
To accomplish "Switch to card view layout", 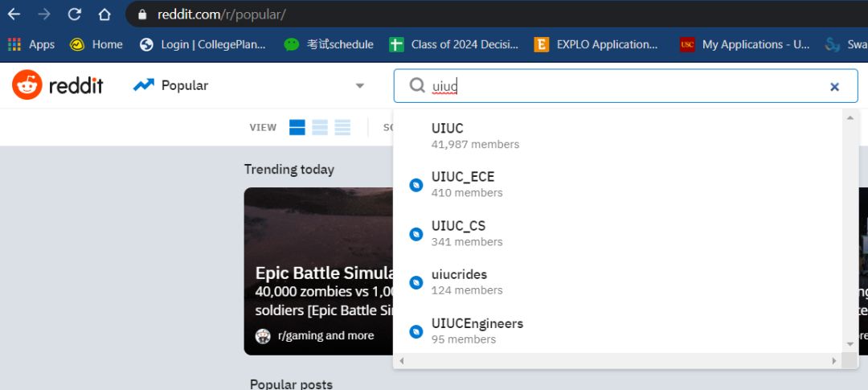I will (x=297, y=127).
